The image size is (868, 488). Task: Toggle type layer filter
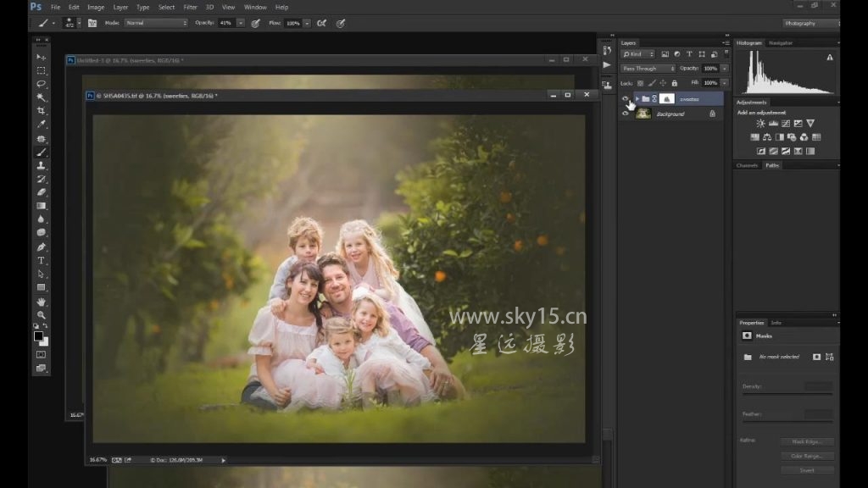(x=689, y=54)
